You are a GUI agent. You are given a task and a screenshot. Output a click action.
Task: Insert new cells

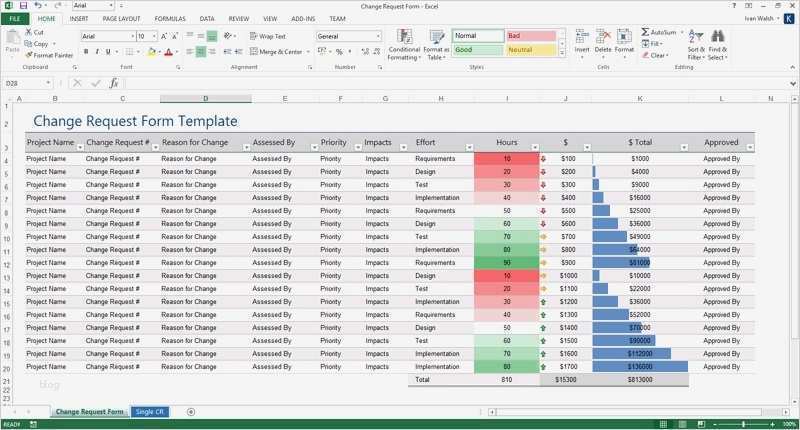point(582,44)
